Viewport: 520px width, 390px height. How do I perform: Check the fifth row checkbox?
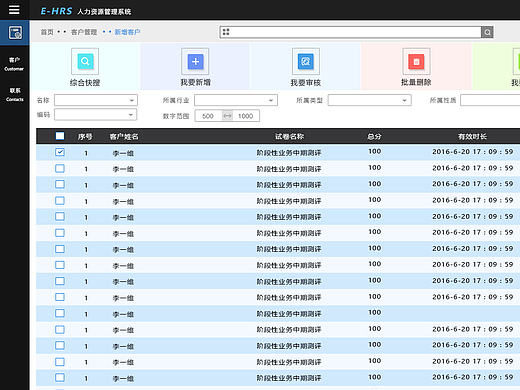tap(60, 216)
